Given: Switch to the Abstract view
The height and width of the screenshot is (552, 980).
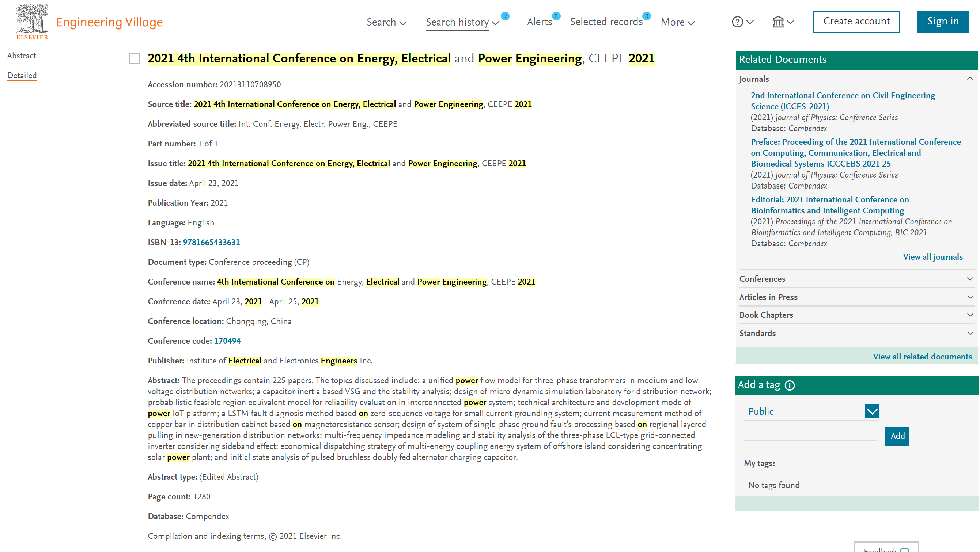Looking at the screenshot, I should [22, 56].
